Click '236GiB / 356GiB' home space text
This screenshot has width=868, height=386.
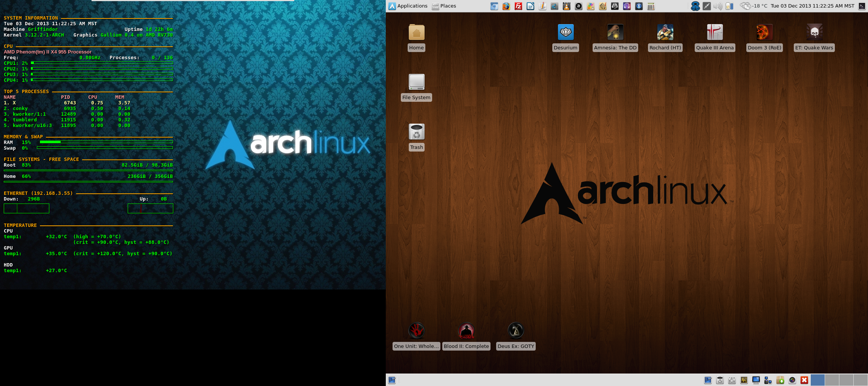pos(150,176)
